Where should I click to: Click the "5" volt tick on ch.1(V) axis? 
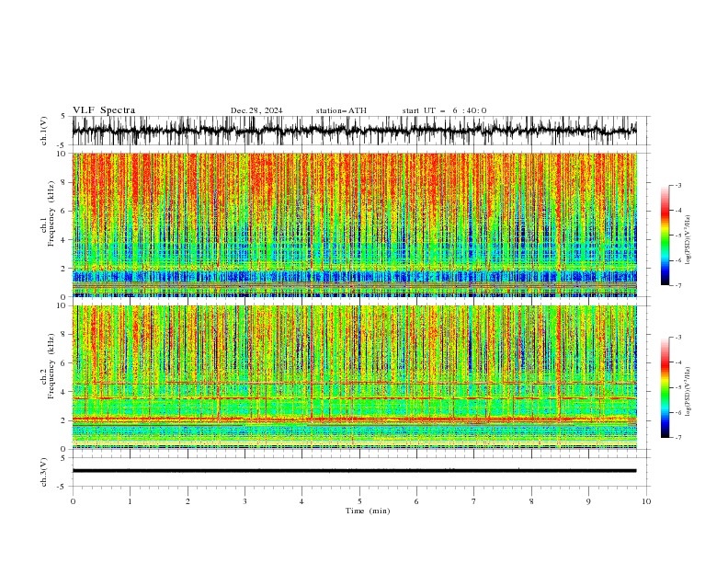[x=63, y=117]
